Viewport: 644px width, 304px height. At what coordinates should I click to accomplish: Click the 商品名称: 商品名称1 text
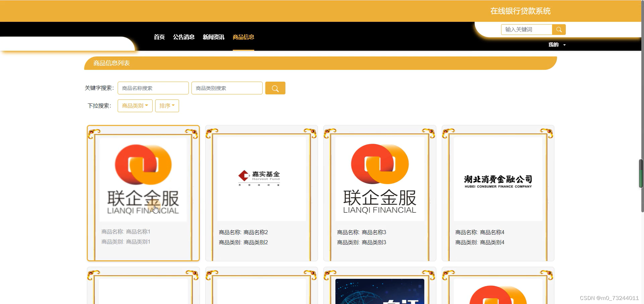(126, 232)
